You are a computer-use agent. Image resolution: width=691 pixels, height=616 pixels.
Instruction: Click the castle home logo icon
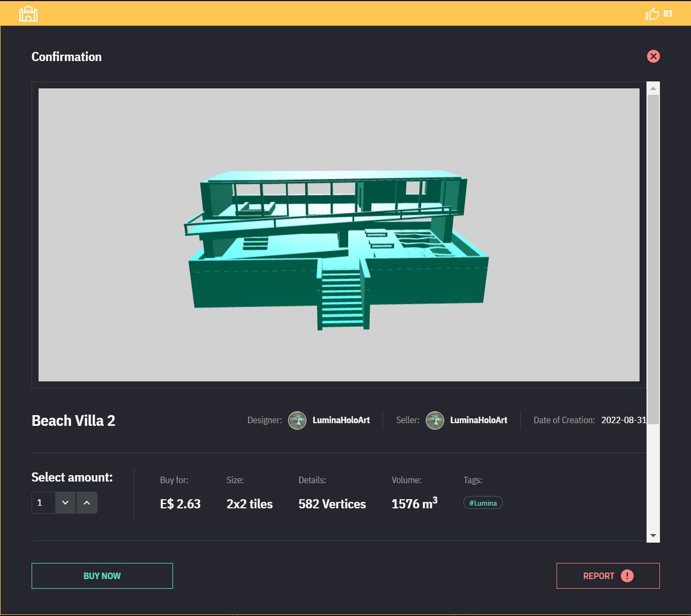coord(28,13)
